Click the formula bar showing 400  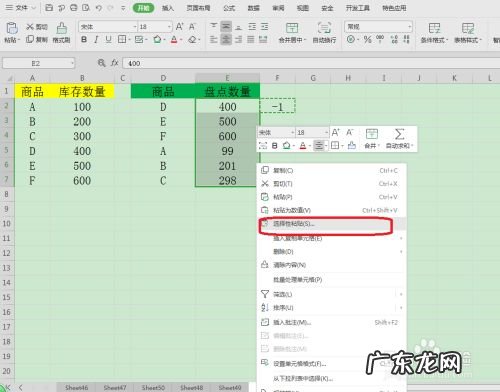[311, 63]
